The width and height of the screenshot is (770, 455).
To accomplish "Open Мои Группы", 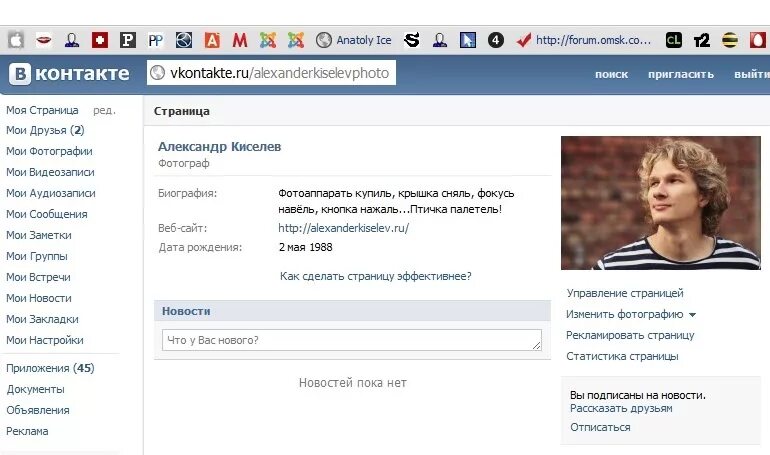I will point(37,256).
